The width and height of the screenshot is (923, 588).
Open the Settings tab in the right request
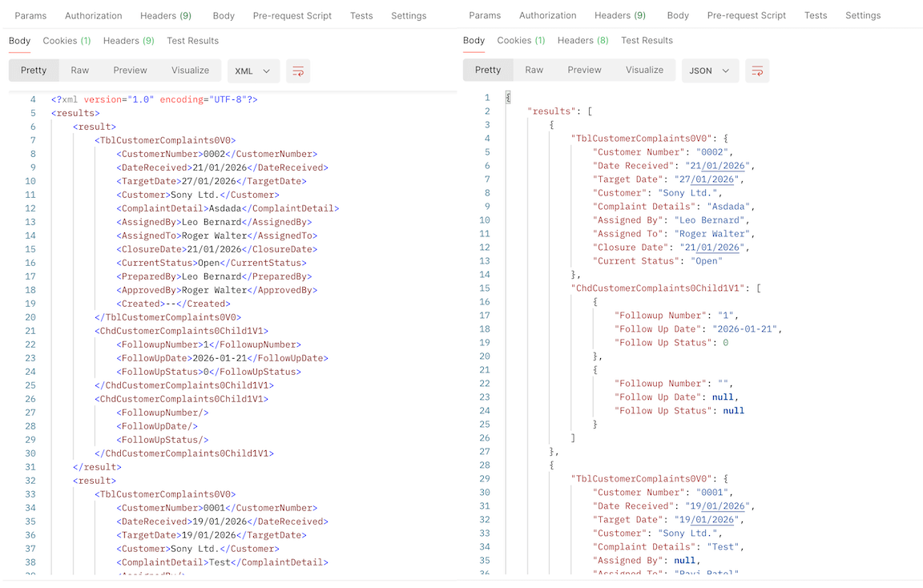[x=863, y=15]
